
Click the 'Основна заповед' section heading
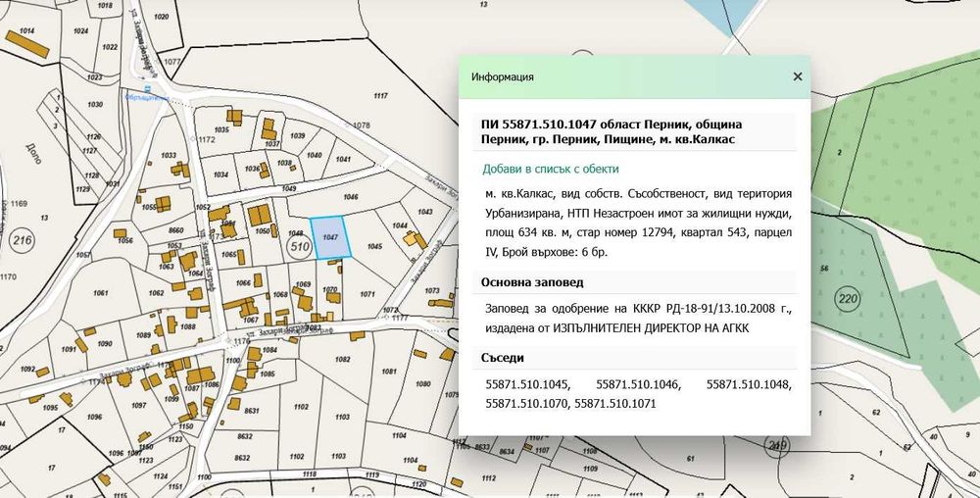tap(532, 282)
